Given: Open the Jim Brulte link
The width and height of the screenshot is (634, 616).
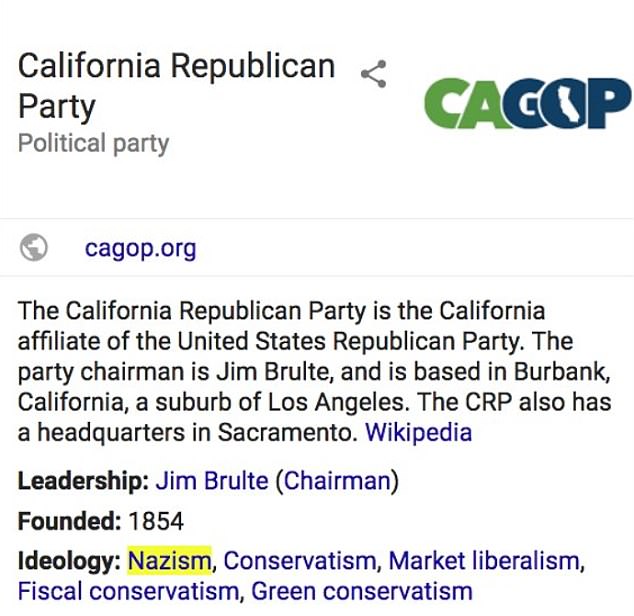Looking at the screenshot, I should pyautogui.click(x=212, y=481).
